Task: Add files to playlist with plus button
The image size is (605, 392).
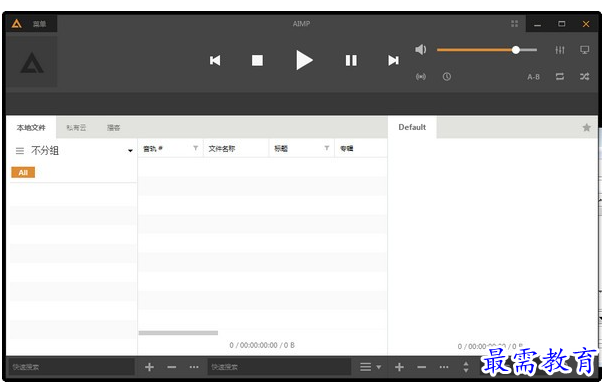Action: (x=399, y=367)
